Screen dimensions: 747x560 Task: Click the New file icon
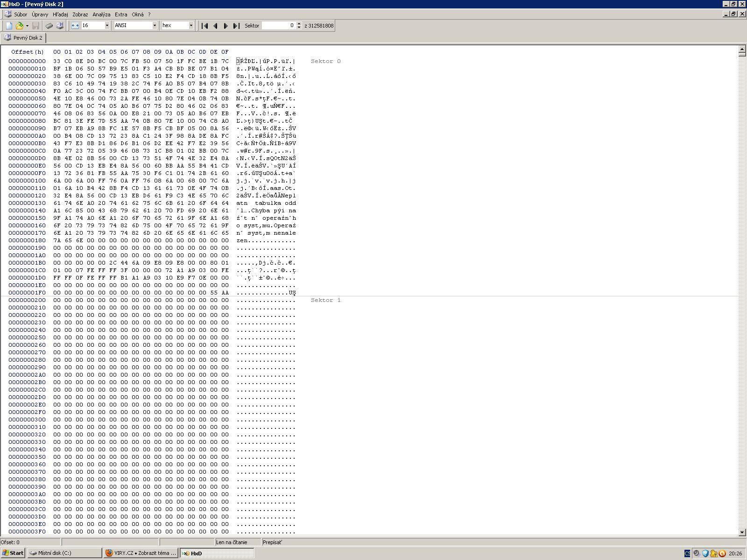pos(9,26)
